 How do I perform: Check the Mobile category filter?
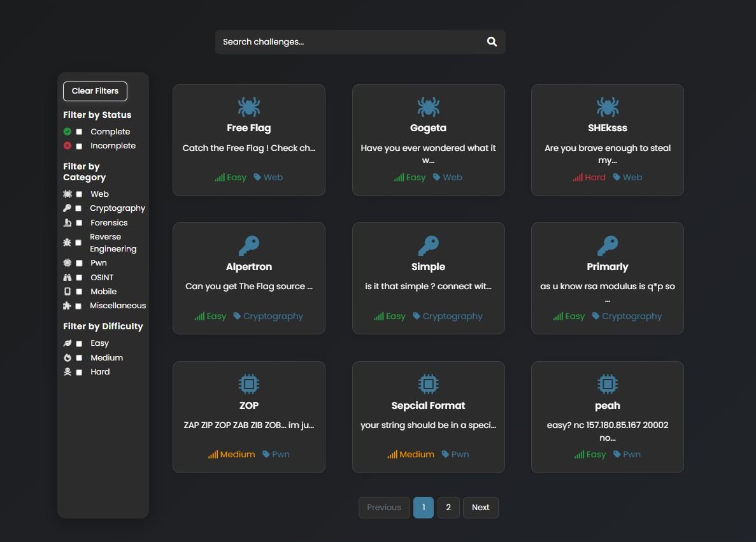click(x=79, y=291)
